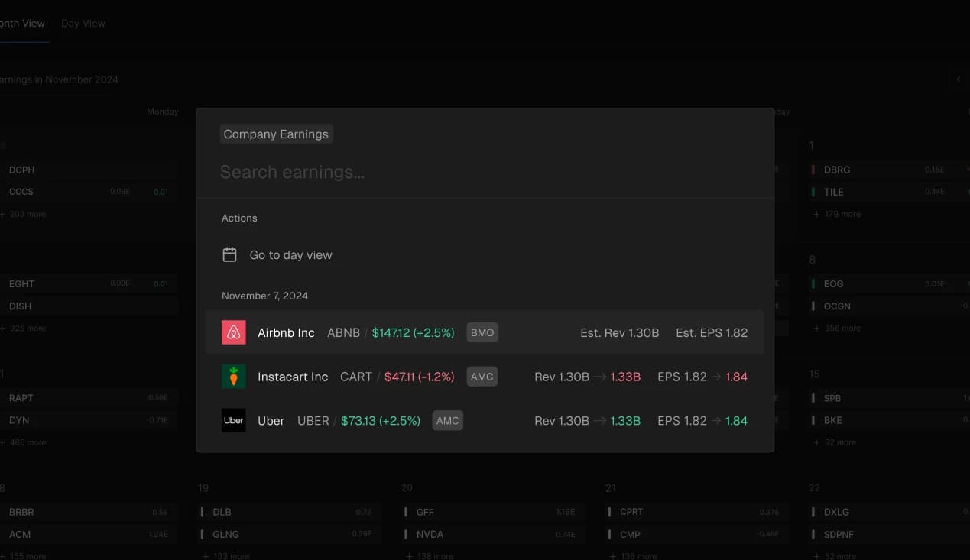Click the AMC badge on Instacart row
The width and height of the screenshot is (970, 560).
click(x=482, y=377)
